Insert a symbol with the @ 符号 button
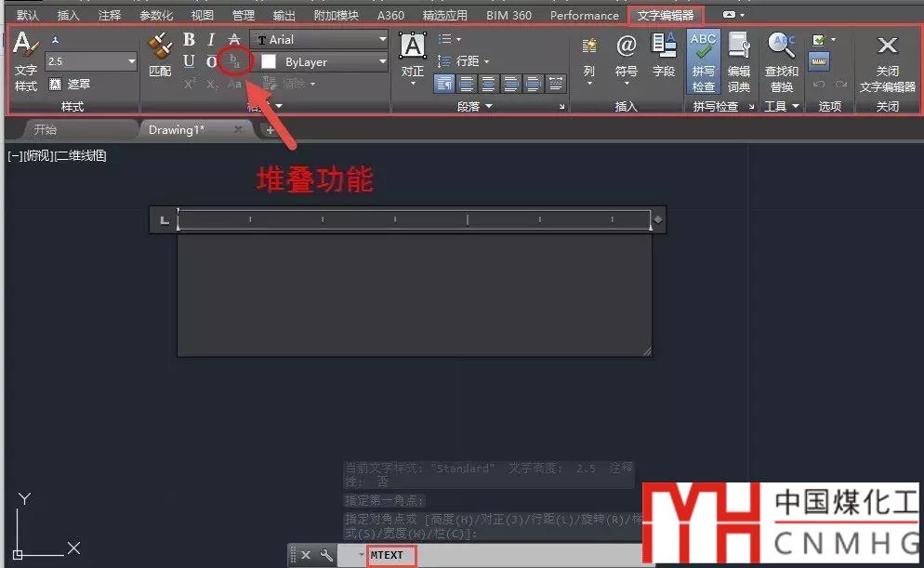The height and width of the screenshot is (568, 924). click(x=627, y=54)
